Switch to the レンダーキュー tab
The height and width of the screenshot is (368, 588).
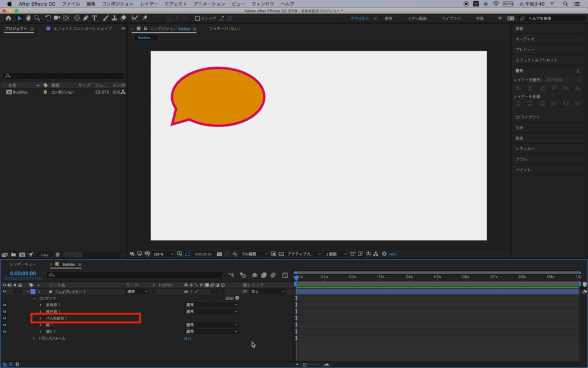tap(23, 264)
